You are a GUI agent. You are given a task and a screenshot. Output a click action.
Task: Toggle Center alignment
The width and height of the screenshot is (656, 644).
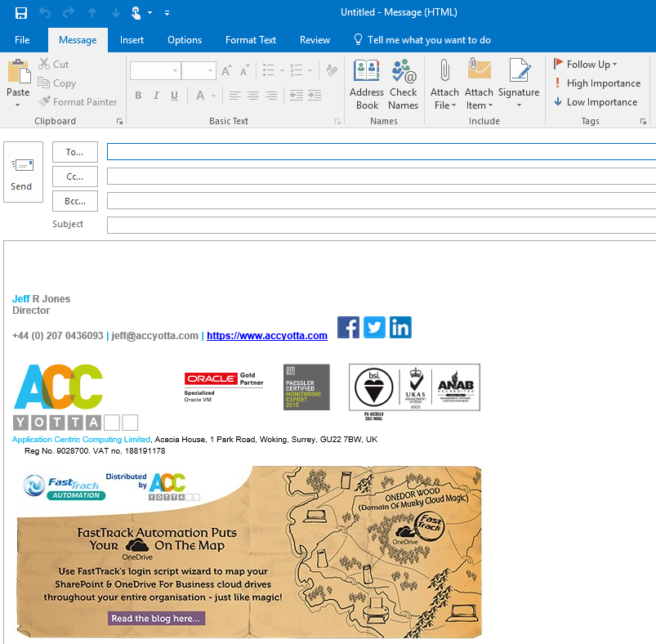coord(253,96)
